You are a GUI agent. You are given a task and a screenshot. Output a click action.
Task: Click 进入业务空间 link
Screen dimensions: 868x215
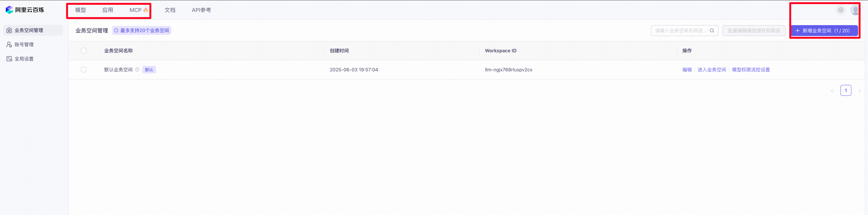pyautogui.click(x=712, y=70)
